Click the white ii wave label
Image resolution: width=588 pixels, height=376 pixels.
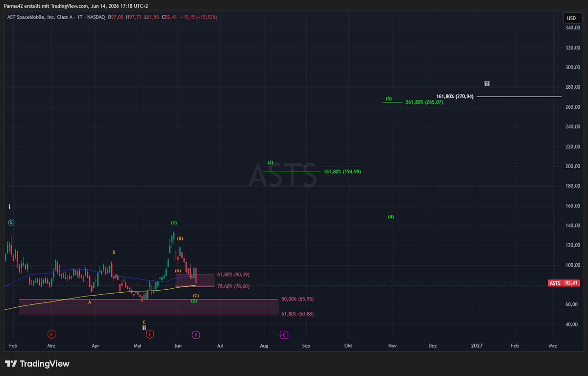pyautogui.click(x=144, y=327)
